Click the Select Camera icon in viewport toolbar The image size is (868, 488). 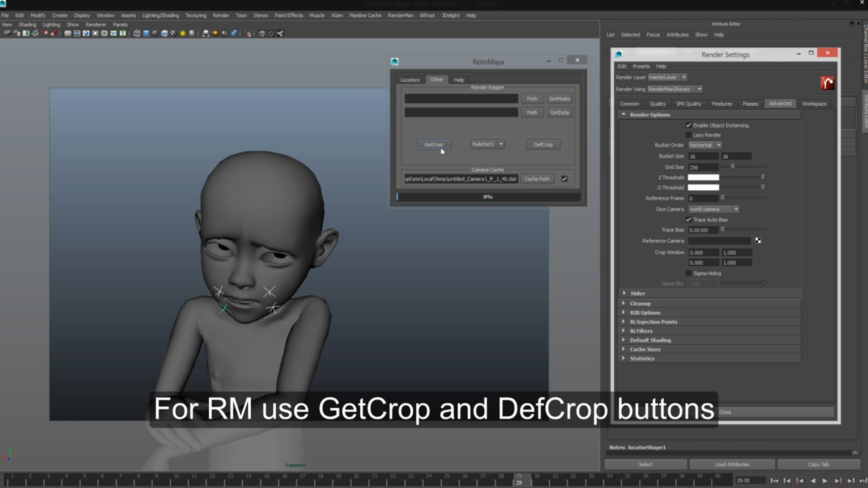[x=7, y=34]
